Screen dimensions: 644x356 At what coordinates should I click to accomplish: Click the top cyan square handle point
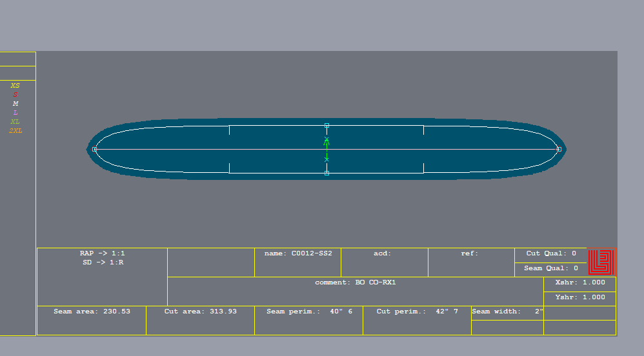point(327,125)
